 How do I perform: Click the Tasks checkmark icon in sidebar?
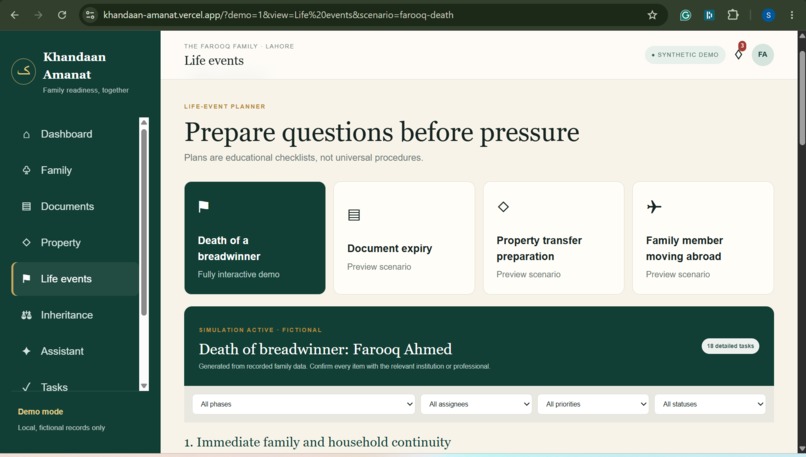(x=26, y=387)
